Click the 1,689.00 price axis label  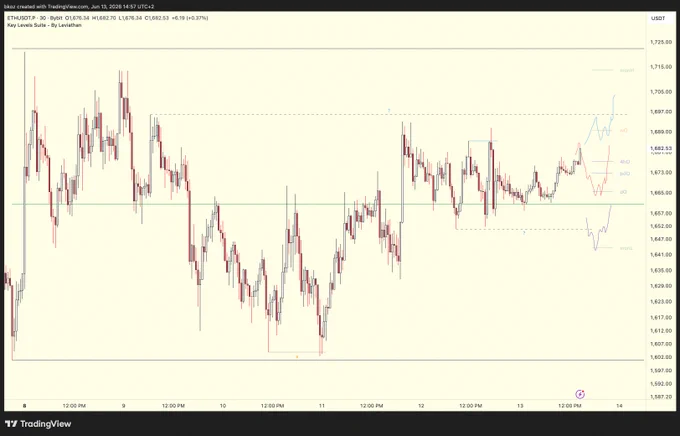661,131
